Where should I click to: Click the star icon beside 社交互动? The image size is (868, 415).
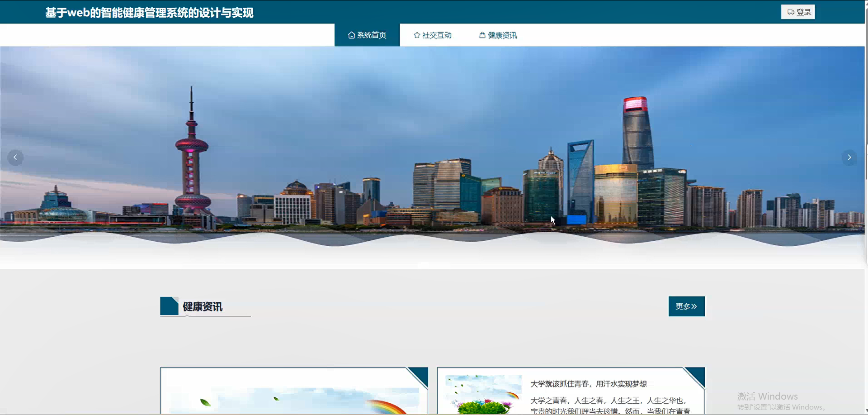416,34
